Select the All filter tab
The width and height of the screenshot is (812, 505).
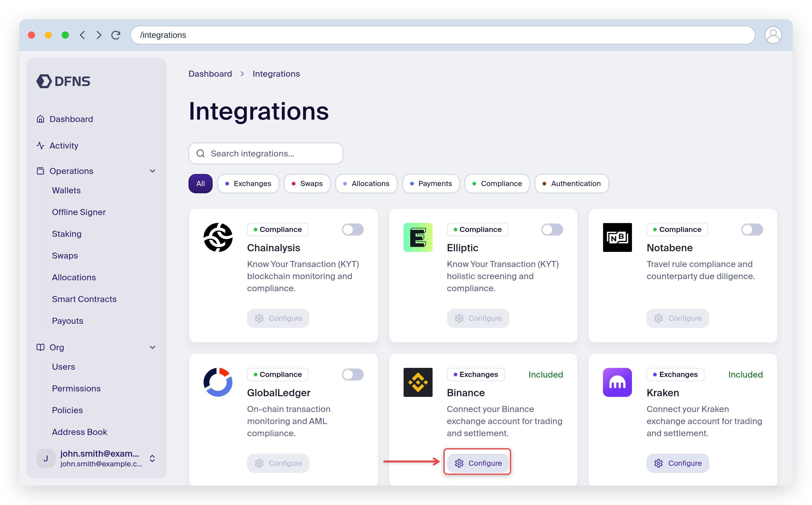[200, 184]
